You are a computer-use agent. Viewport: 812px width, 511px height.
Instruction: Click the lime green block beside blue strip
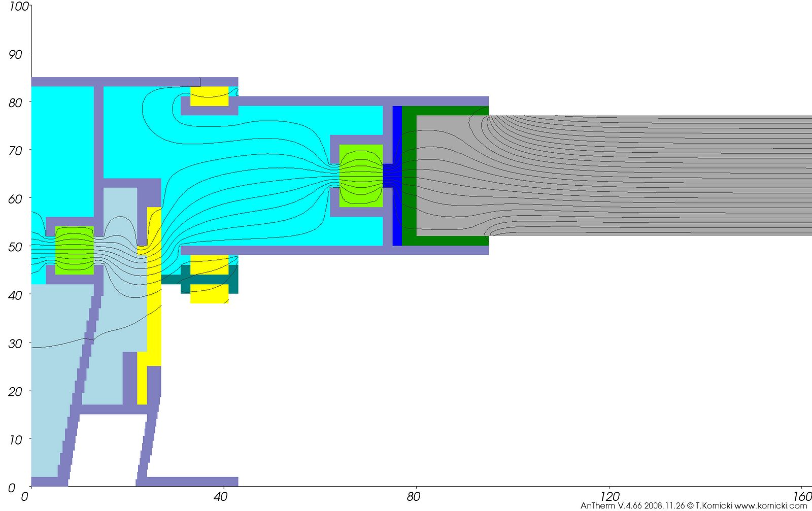click(x=361, y=176)
